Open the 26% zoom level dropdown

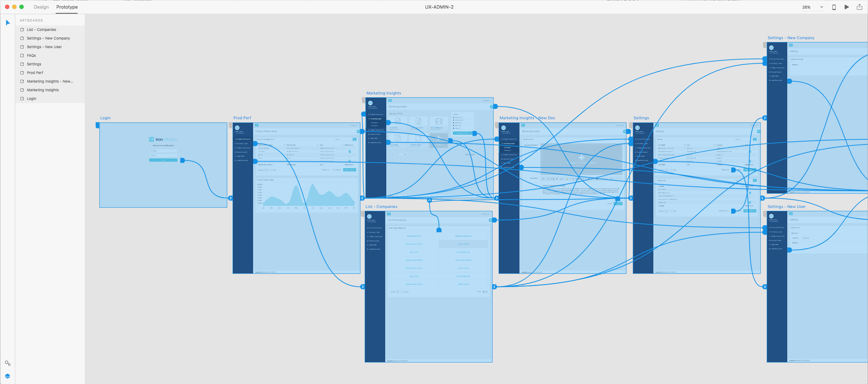coord(813,7)
